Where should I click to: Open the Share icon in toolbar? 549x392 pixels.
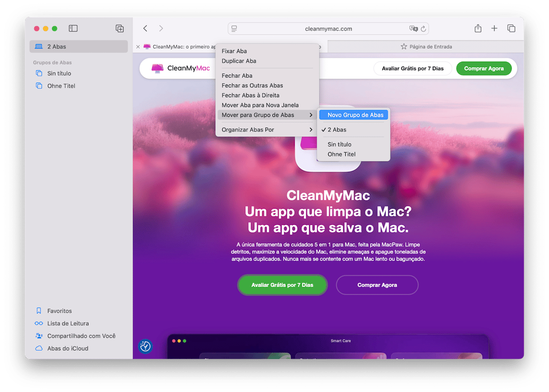tap(478, 28)
